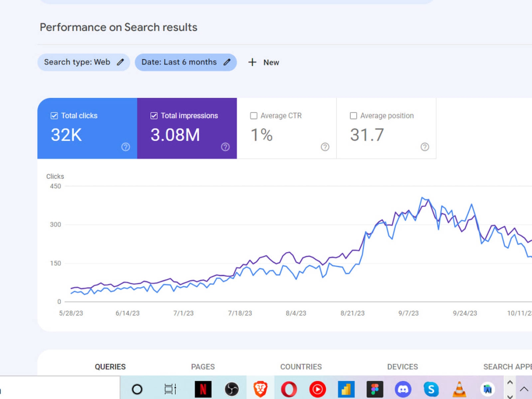532x399 pixels.
Task: Enable the Average CTR checkbox
Action: (254, 116)
